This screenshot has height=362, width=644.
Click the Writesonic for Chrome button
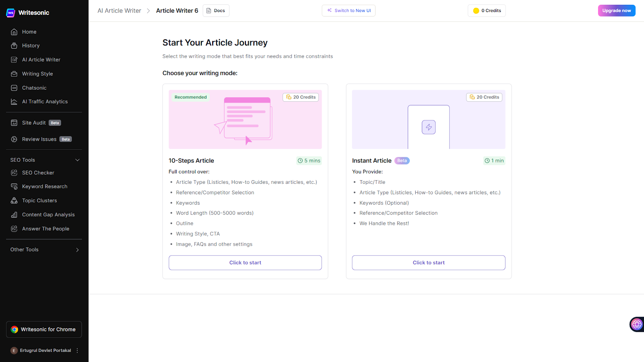coord(44,329)
